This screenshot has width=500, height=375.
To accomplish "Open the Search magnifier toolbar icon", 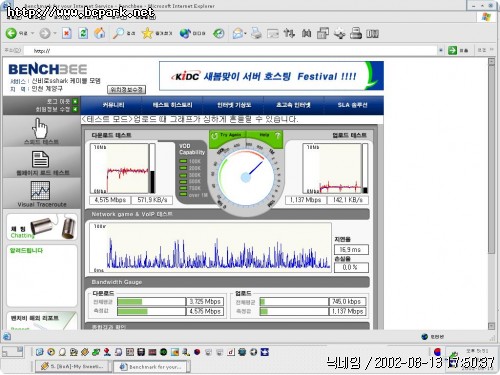I will [118, 33].
